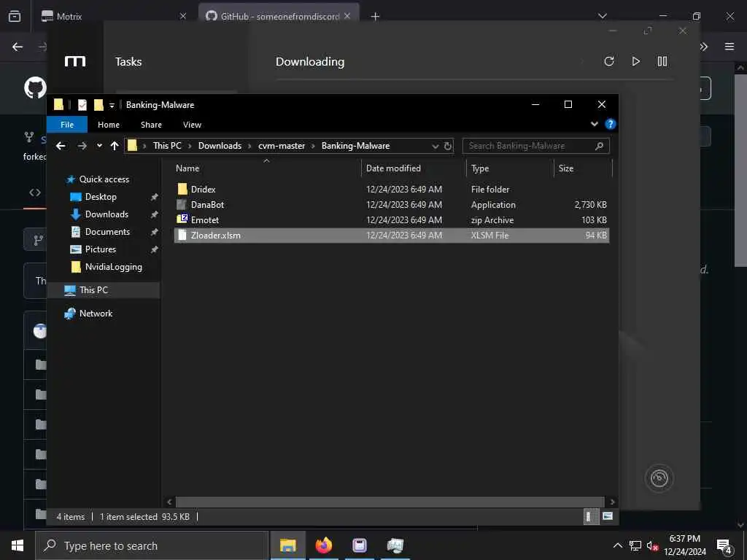Open the File menu tab
The image size is (747, 560).
[x=67, y=125]
